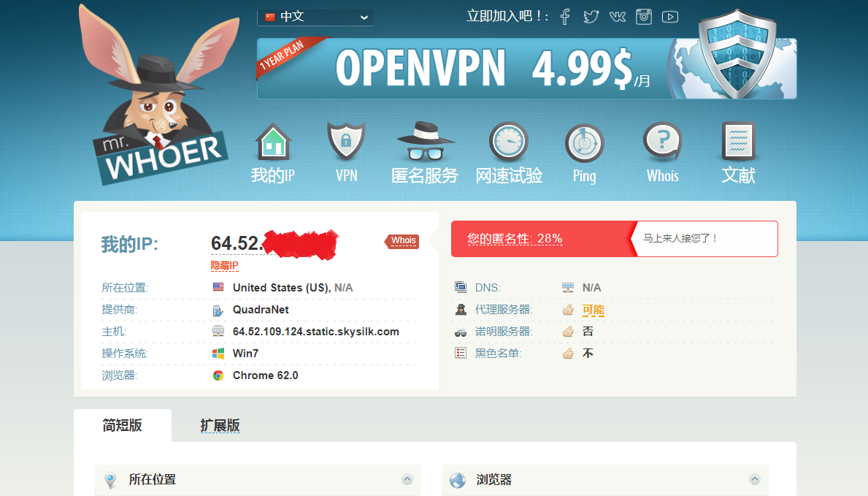Click the 代理服务器 spy icon

click(x=461, y=309)
